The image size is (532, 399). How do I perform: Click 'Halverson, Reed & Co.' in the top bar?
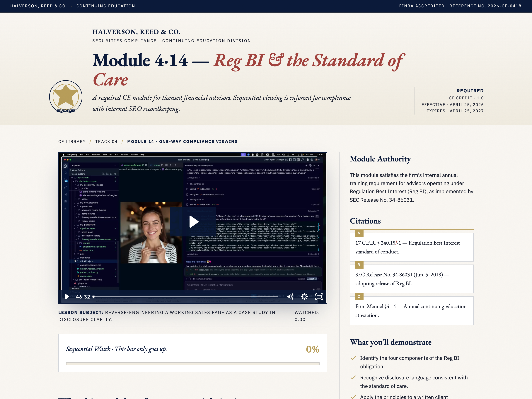(38, 6)
